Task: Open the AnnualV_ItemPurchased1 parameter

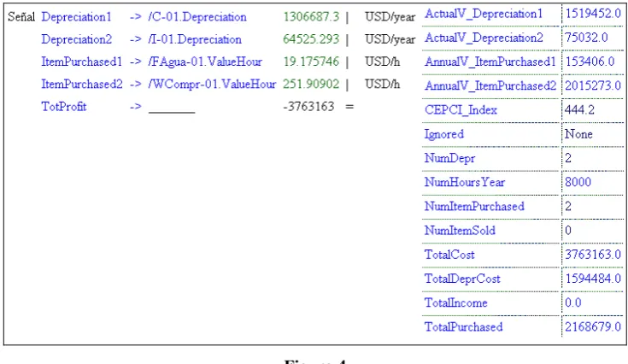Action: 490,62
